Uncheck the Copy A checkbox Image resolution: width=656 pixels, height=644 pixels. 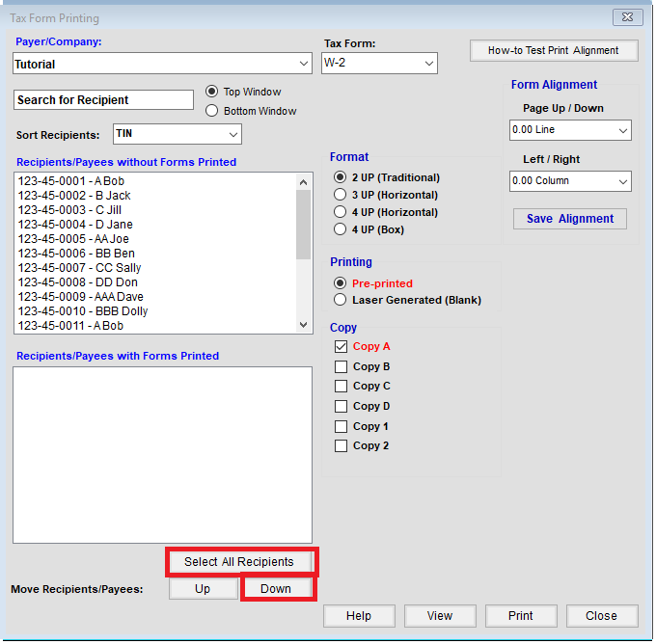coord(341,346)
